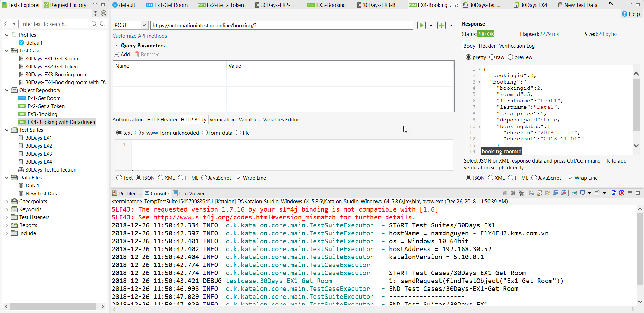Click the Remove All Terminated Launches double-X icon
Image resolution: width=644 pixels, height=313 pixels.
pyautogui.click(x=521, y=193)
